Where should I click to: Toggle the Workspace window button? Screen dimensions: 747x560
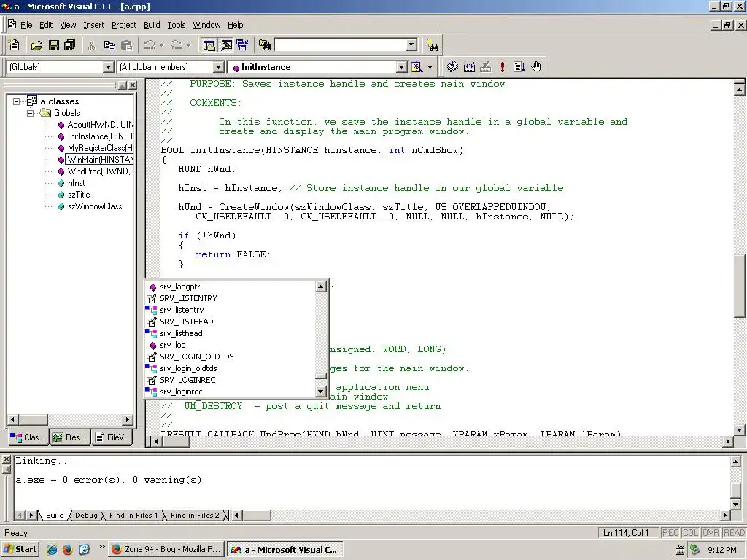[x=209, y=45]
